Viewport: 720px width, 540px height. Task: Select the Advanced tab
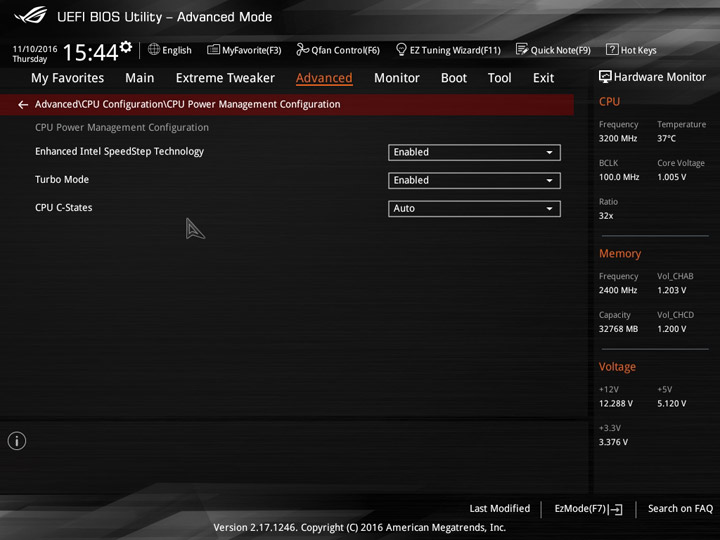pos(324,78)
